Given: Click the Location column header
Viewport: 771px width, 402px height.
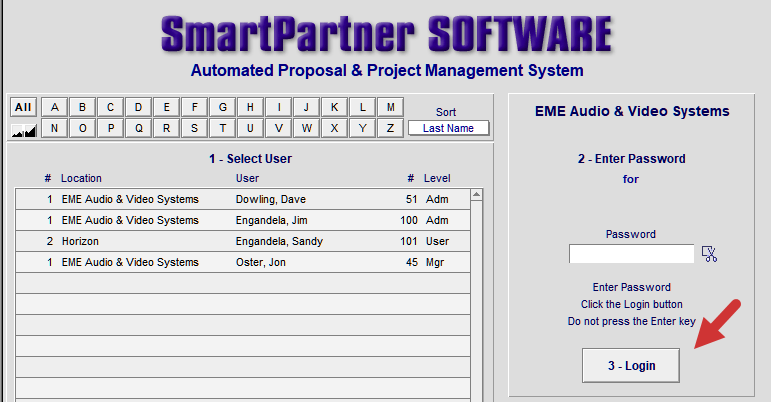Looking at the screenshot, I should (81, 178).
